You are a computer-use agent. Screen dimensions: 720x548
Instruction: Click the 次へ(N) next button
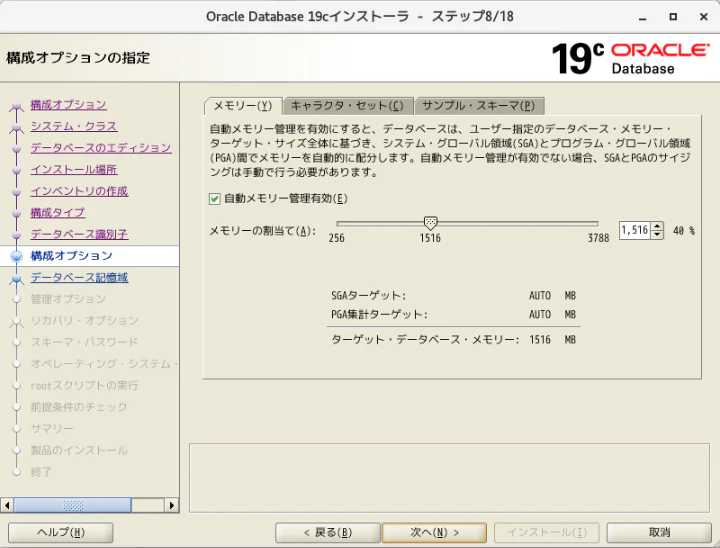434,532
